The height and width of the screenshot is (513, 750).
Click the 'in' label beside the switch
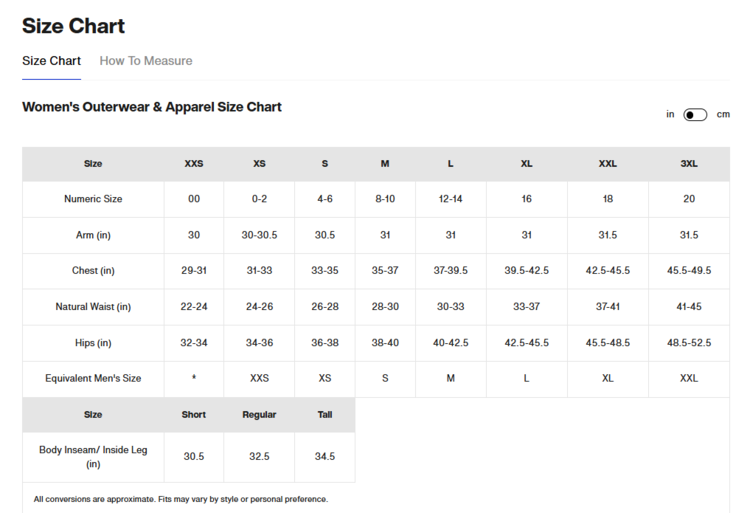click(670, 115)
